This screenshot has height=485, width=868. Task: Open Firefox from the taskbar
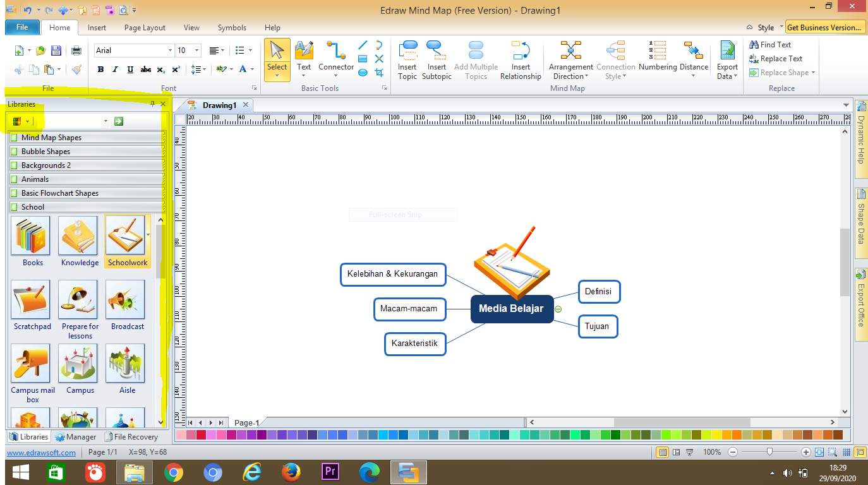[x=291, y=472]
